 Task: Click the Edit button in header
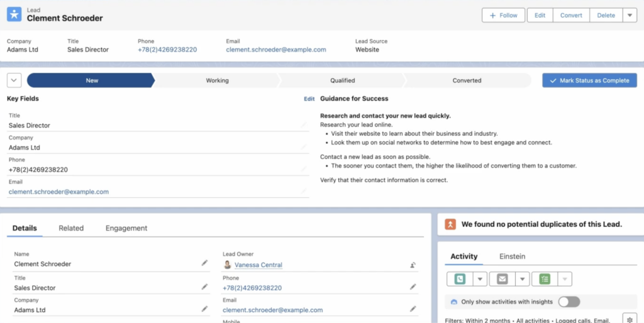point(540,15)
